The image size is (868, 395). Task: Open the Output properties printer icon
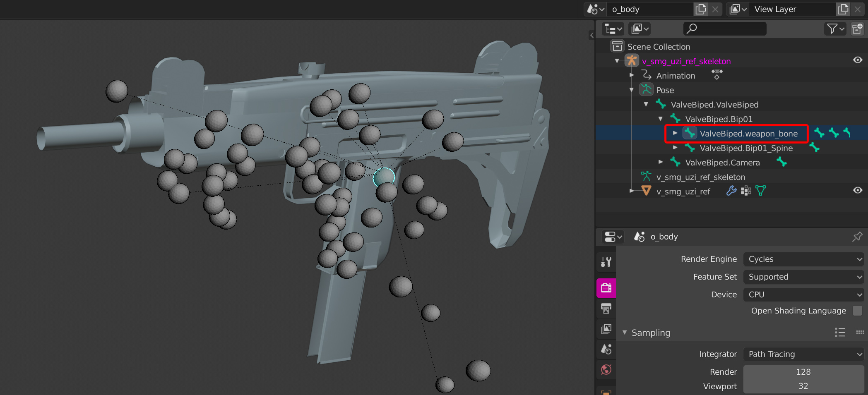coord(606,308)
